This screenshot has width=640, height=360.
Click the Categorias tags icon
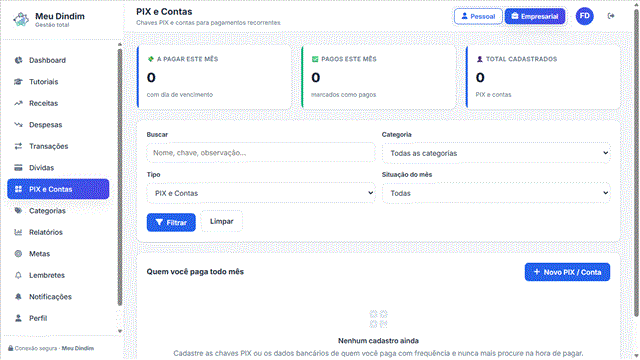18,211
